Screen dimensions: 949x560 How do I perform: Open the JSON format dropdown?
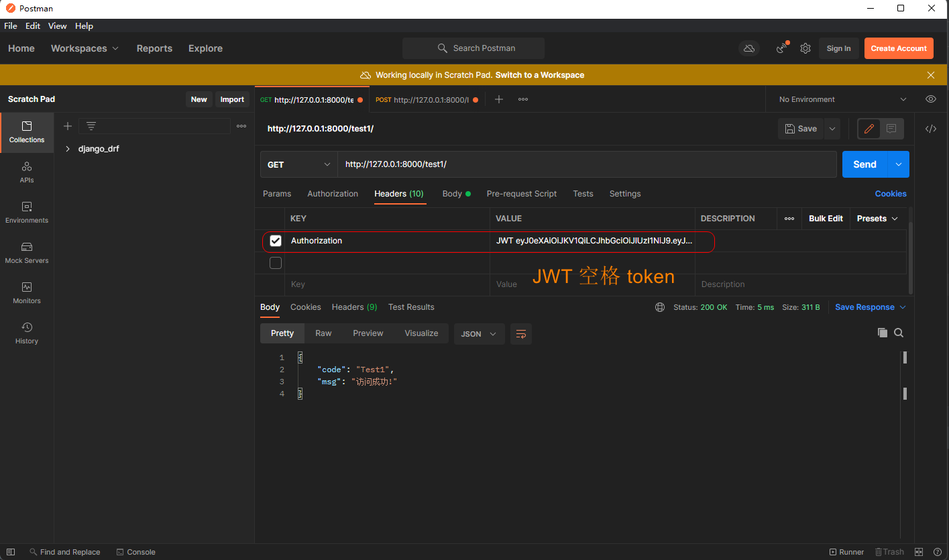pos(480,334)
